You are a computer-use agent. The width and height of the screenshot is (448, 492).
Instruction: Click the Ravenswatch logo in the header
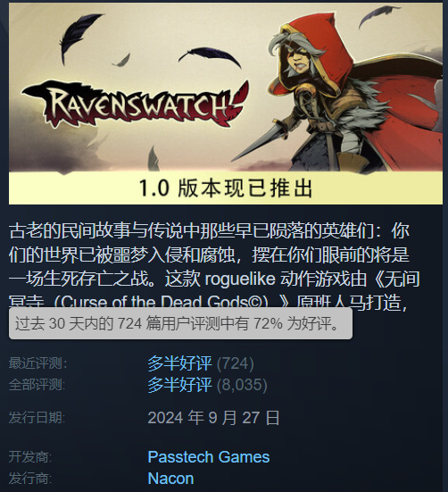point(136,104)
